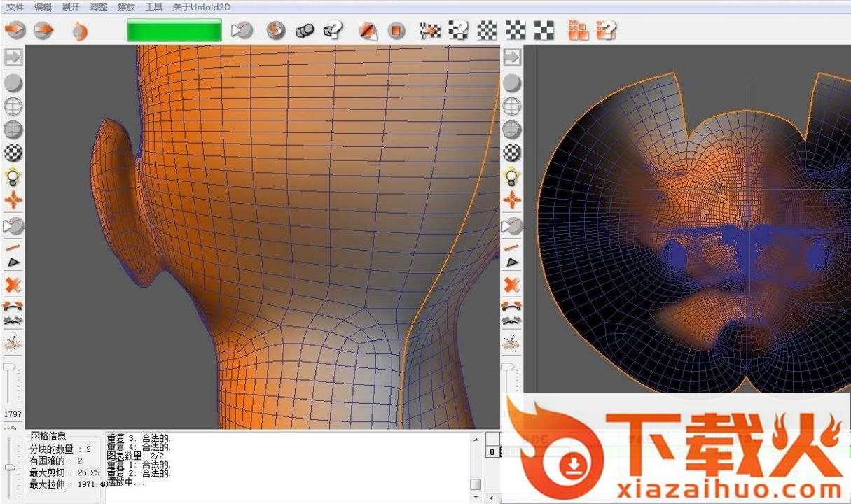851x504 pixels.
Task: Click the green progress bar
Action: click(174, 31)
